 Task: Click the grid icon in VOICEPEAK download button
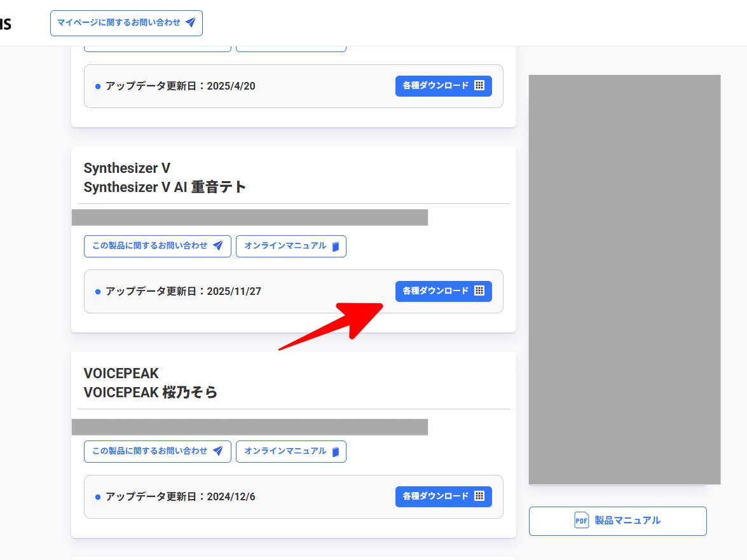pyautogui.click(x=480, y=496)
